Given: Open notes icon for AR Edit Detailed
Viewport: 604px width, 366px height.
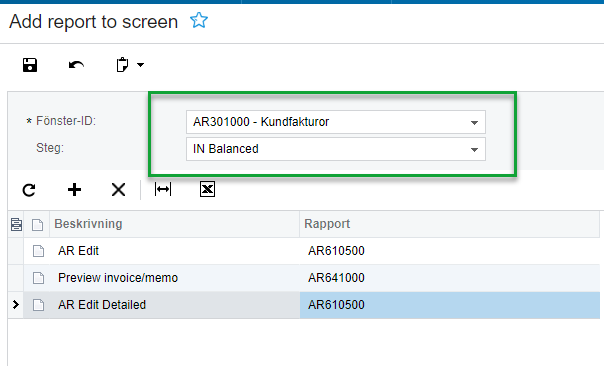Looking at the screenshot, I should click(x=38, y=305).
